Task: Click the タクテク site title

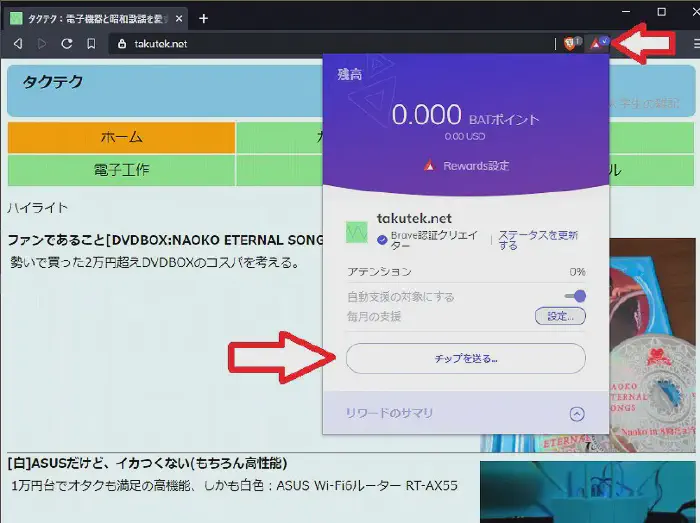Action: 53,82
